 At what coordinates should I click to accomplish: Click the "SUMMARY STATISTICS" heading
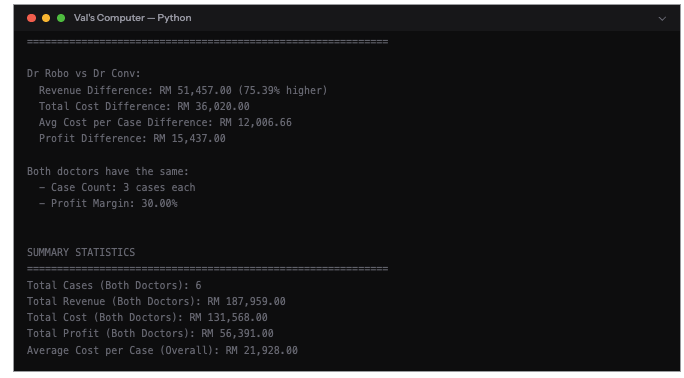[x=81, y=252]
